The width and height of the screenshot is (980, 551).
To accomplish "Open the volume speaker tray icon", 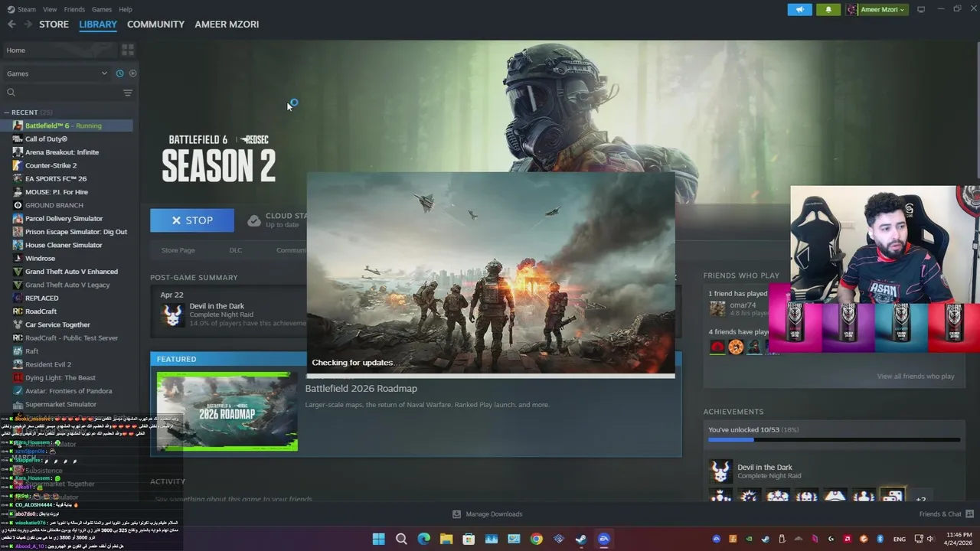I will pos(929,539).
